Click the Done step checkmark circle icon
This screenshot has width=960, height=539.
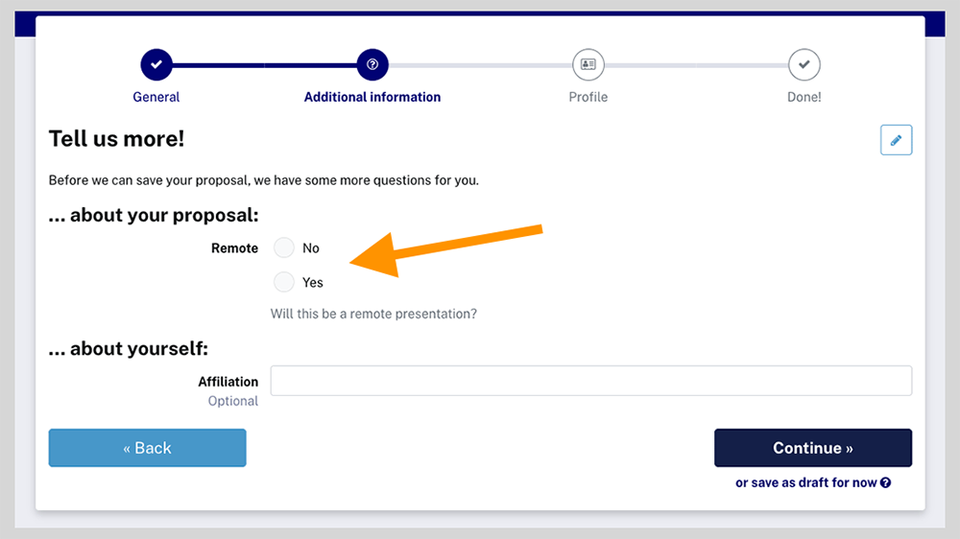[x=804, y=65]
